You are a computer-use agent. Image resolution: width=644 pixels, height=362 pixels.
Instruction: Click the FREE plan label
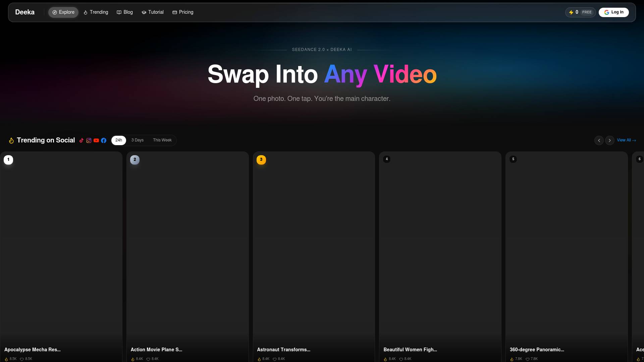587,12
